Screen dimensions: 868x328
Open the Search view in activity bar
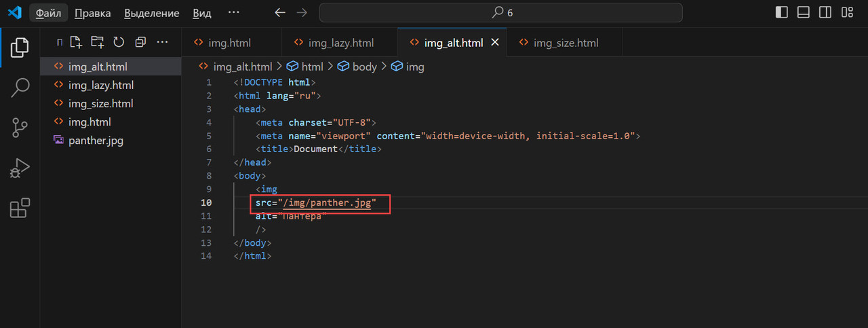[20, 87]
